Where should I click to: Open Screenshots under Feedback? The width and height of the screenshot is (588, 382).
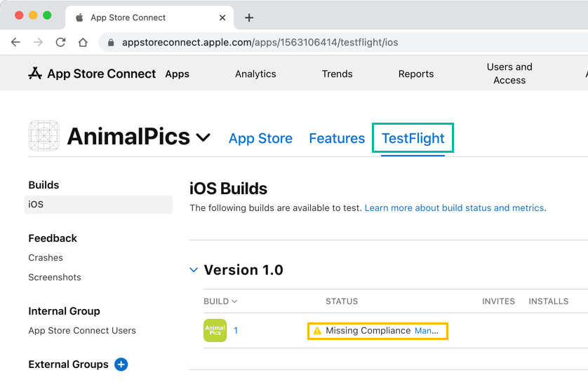click(55, 277)
